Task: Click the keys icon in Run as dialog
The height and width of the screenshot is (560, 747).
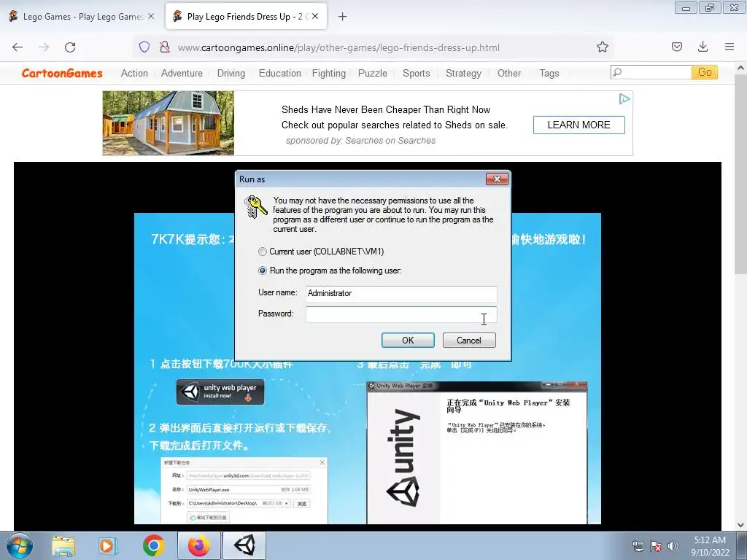Action: (x=255, y=206)
